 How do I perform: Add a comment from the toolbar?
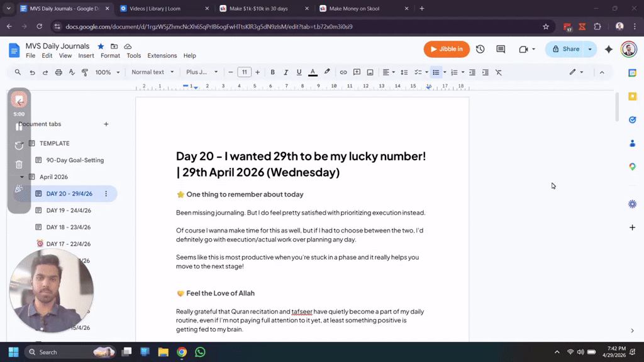pos(357,72)
